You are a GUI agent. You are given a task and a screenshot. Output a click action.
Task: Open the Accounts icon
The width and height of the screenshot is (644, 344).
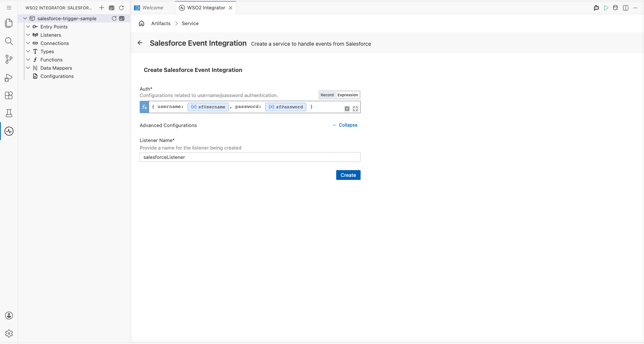click(x=9, y=316)
